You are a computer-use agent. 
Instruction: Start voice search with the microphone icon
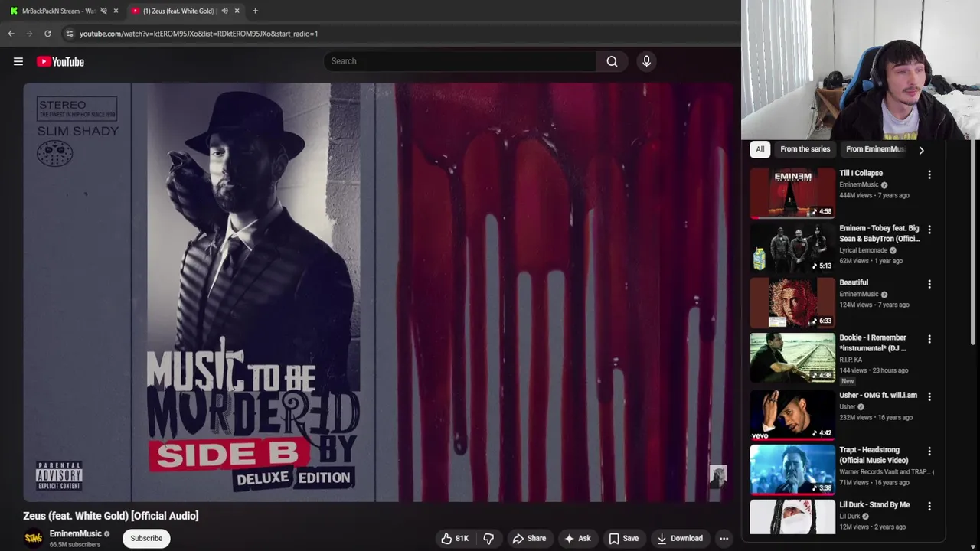click(646, 61)
